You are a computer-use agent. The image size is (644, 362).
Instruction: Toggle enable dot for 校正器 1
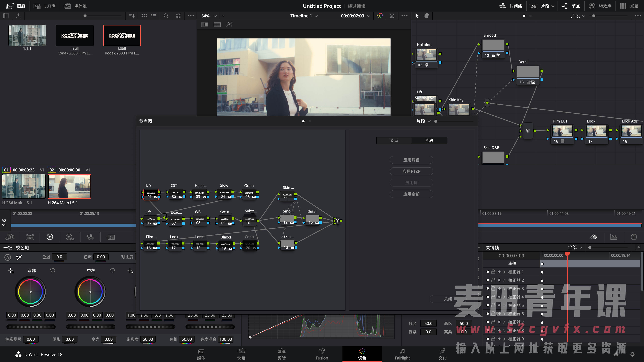[488, 271]
